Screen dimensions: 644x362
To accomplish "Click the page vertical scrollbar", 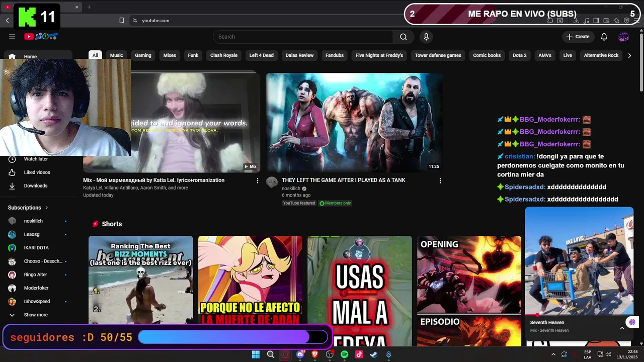I will [641, 63].
